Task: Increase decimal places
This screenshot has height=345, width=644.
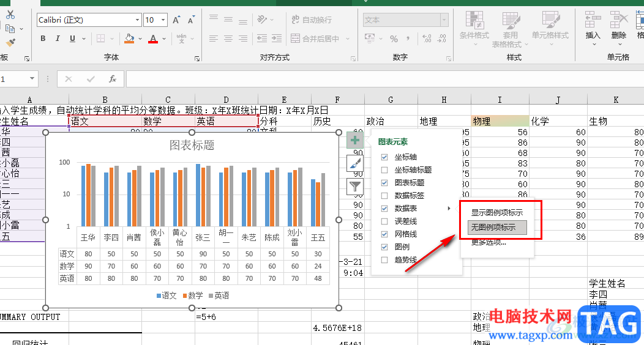Action: click(x=427, y=39)
